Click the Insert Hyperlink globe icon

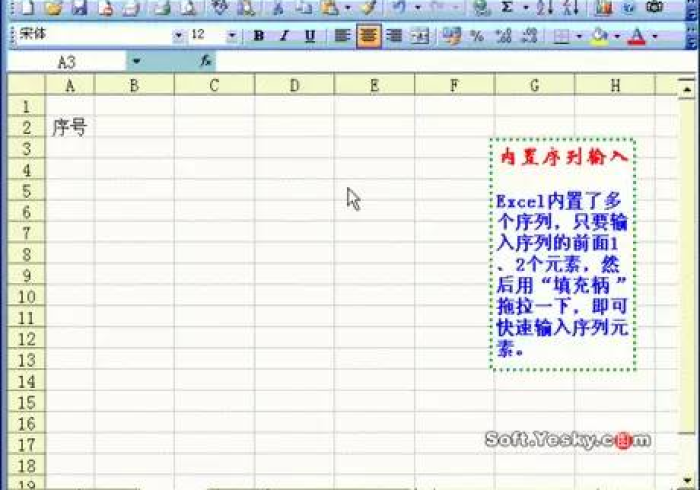tap(481, 7)
